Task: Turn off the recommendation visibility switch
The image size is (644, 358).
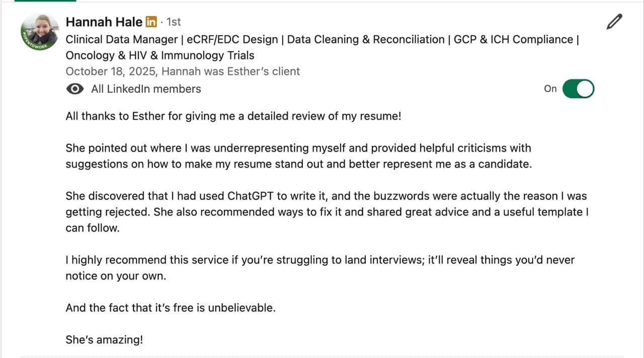Action: [x=578, y=89]
